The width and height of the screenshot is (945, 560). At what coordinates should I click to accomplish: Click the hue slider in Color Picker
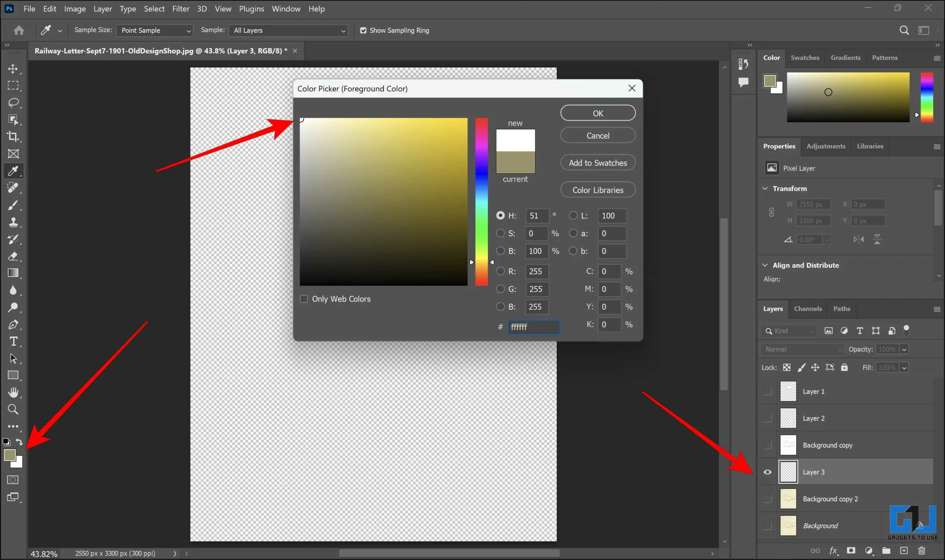(481, 202)
